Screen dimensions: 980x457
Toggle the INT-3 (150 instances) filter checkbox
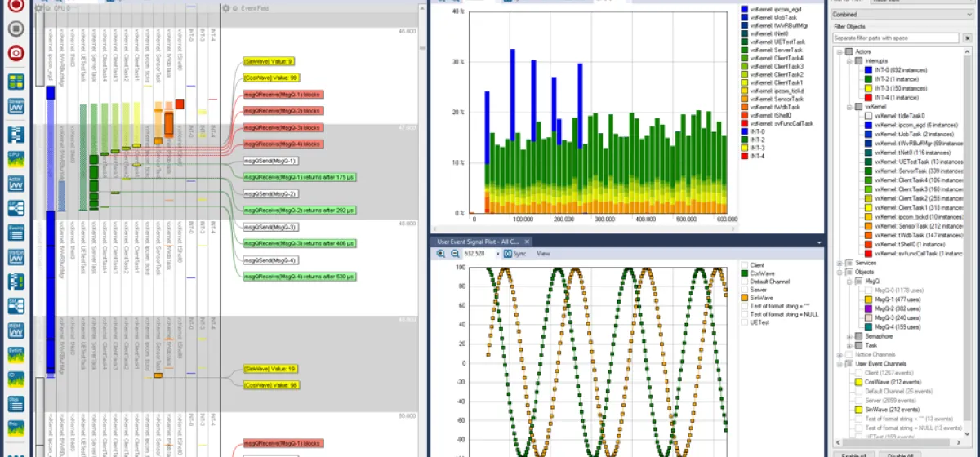click(x=868, y=88)
